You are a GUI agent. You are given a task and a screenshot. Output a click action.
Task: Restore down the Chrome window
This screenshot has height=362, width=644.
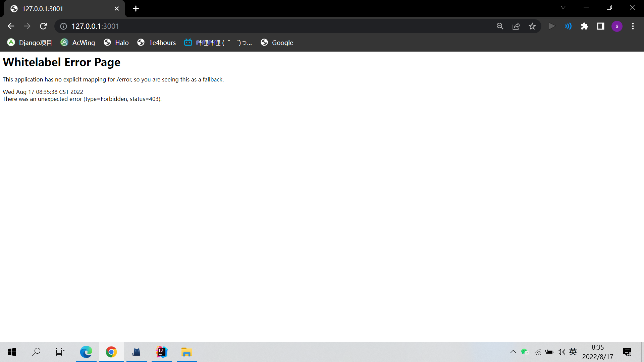tap(609, 7)
